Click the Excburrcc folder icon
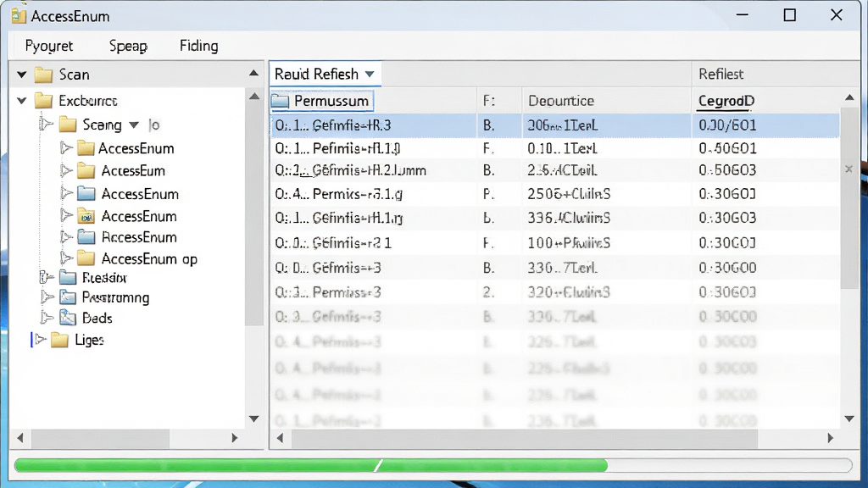 (x=43, y=101)
